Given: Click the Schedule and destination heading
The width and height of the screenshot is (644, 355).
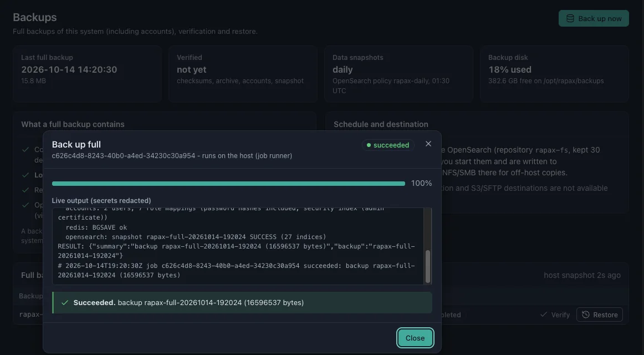Looking at the screenshot, I should click(x=381, y=124).
